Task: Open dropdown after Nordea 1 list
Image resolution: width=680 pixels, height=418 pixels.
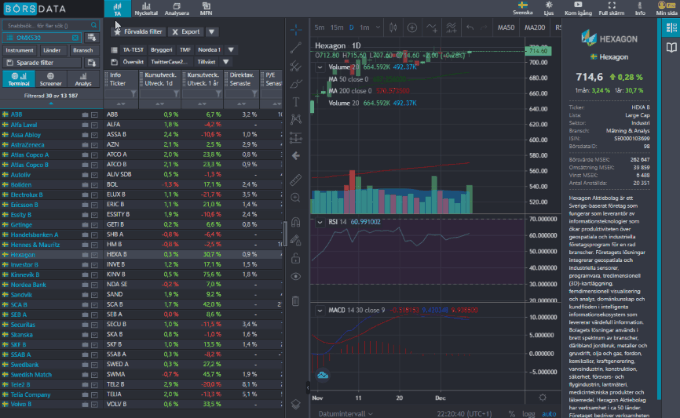Action: pyautogui.click(x=231, y=50)
